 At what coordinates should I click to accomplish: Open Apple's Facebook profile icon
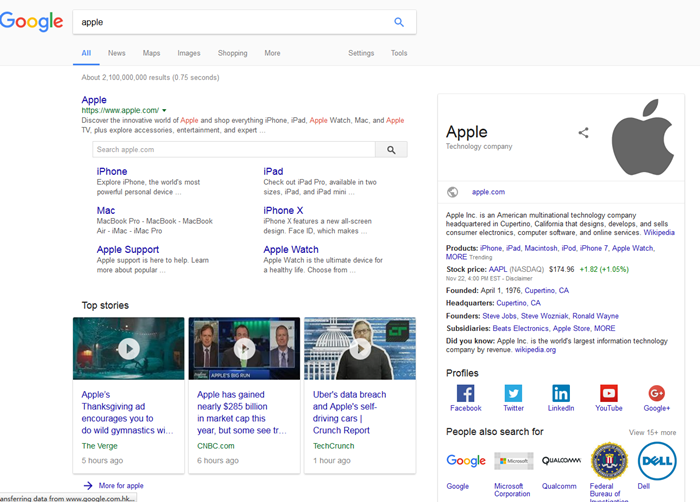pos(465,394)
